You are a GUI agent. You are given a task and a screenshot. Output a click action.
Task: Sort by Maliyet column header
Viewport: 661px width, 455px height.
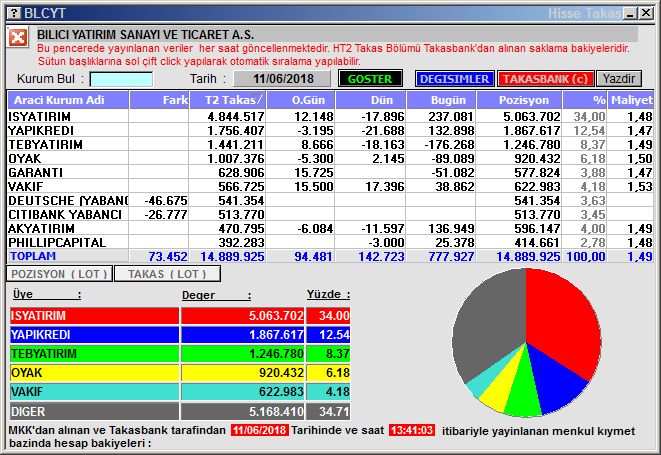630,100
